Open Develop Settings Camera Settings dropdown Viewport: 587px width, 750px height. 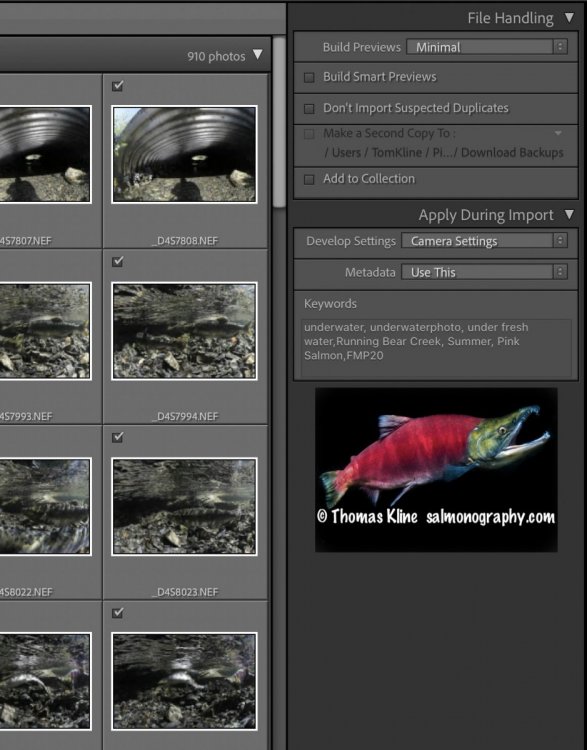(484, 241)
